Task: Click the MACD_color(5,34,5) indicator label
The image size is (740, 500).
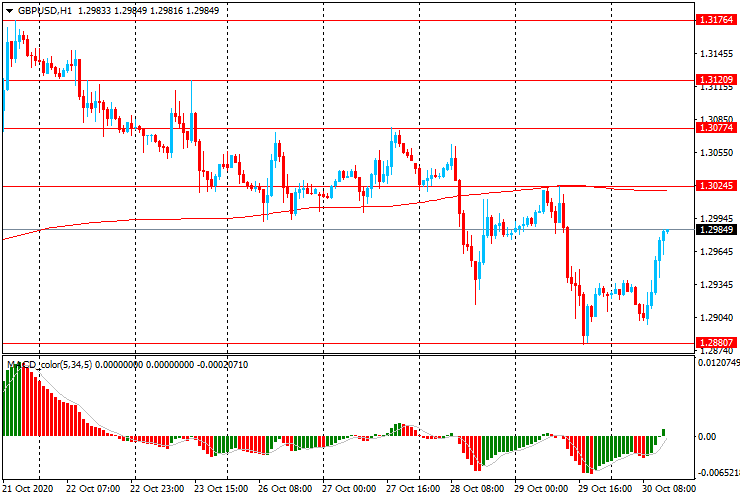Action: 49,364
